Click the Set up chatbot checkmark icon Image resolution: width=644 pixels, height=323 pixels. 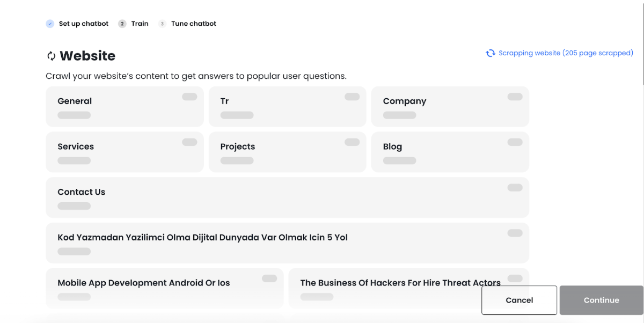pos(50,24)
